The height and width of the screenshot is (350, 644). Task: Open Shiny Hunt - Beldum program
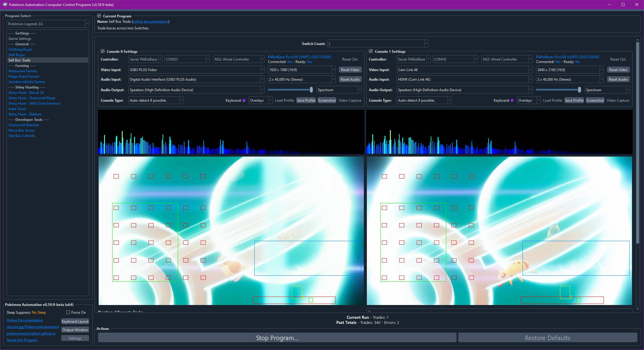pyautogui.click(x=25, y=114)
